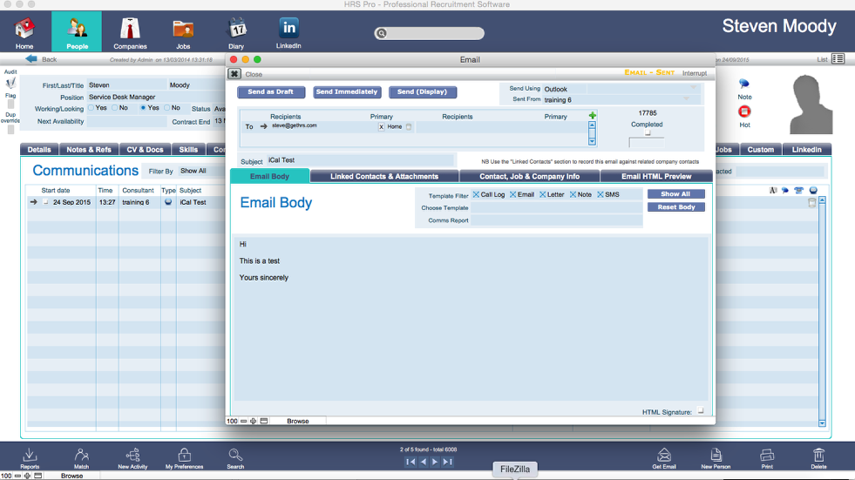
Task: Open the Send Using Outlook dropdown
Action: pos(621,88)
